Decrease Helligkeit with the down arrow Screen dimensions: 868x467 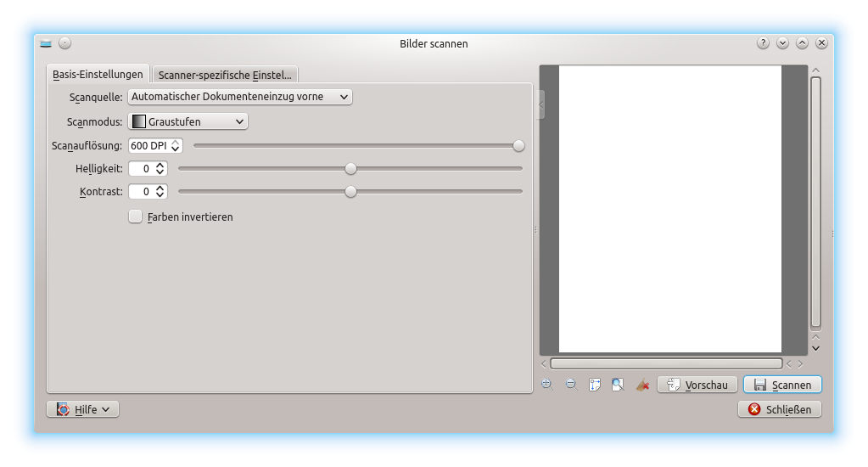(160, 172)
